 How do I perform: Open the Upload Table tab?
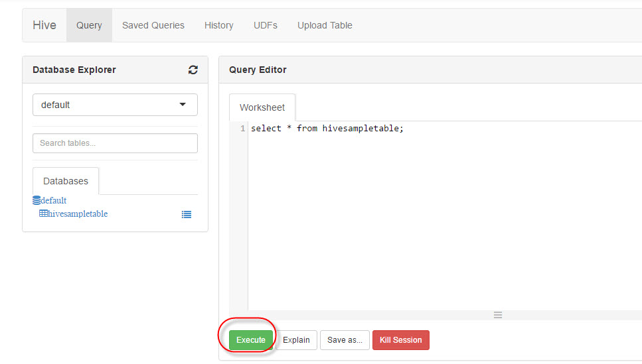(x=325, y=25)
